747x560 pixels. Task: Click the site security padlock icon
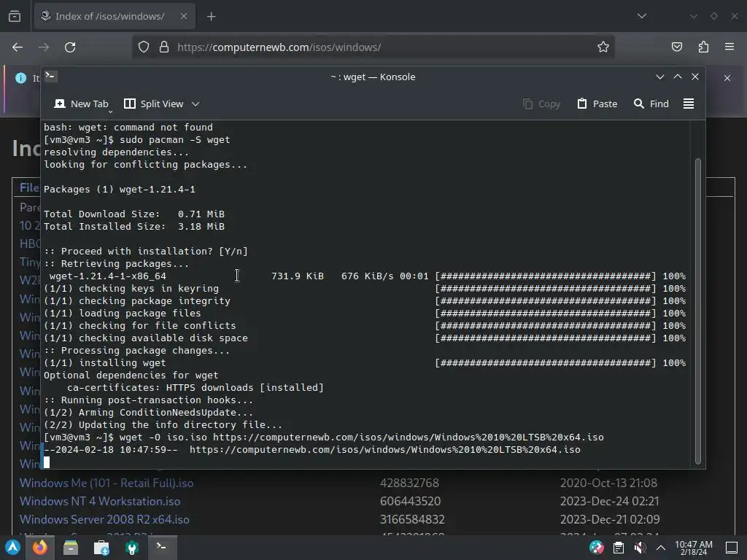tap(164, 47)
